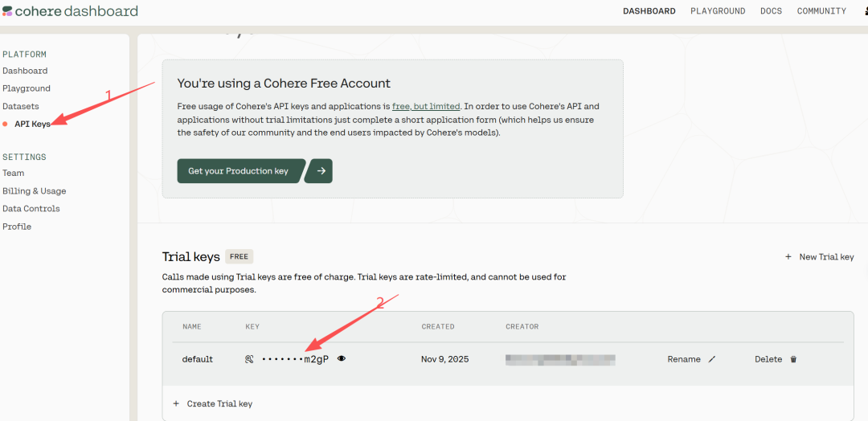Image resolution: width=868 pixels, height=421 pixels.
Task: Open Team settings in the sidebar
Action: pyautogui.click(x=14, y=174)
